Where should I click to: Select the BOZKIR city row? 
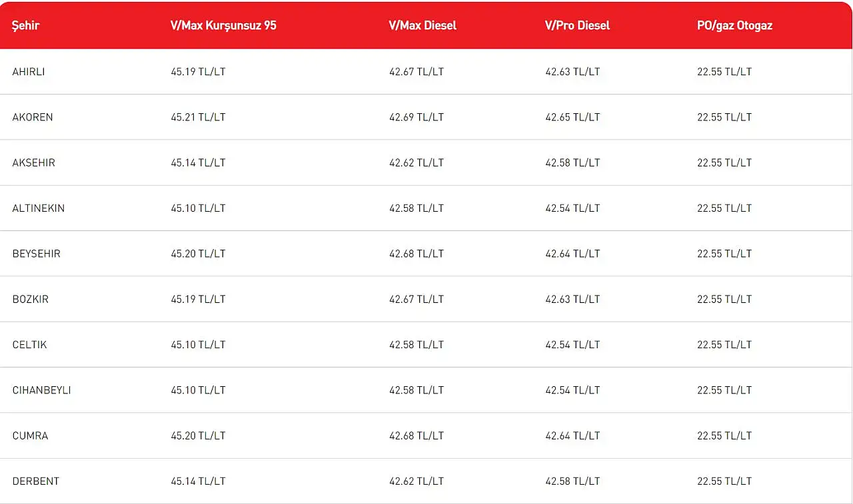[x=30, y=300]
